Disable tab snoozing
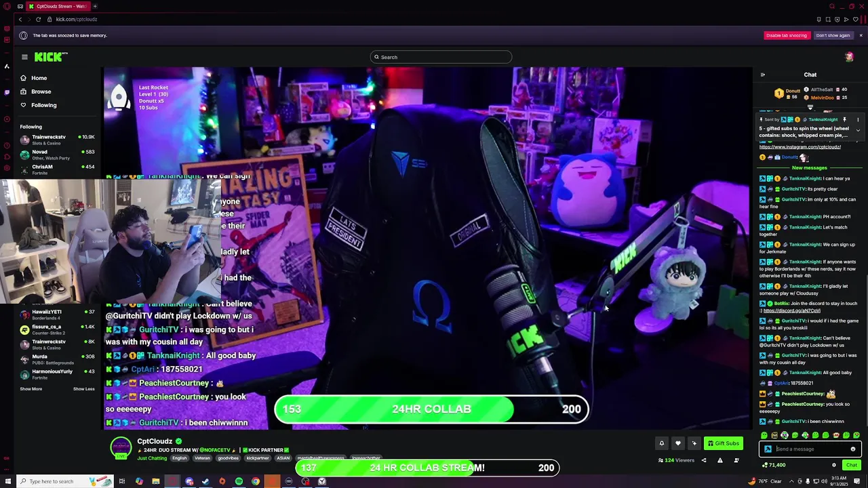Image resolution: width=868 pixels, height=488 pixels. pos(787,35)
